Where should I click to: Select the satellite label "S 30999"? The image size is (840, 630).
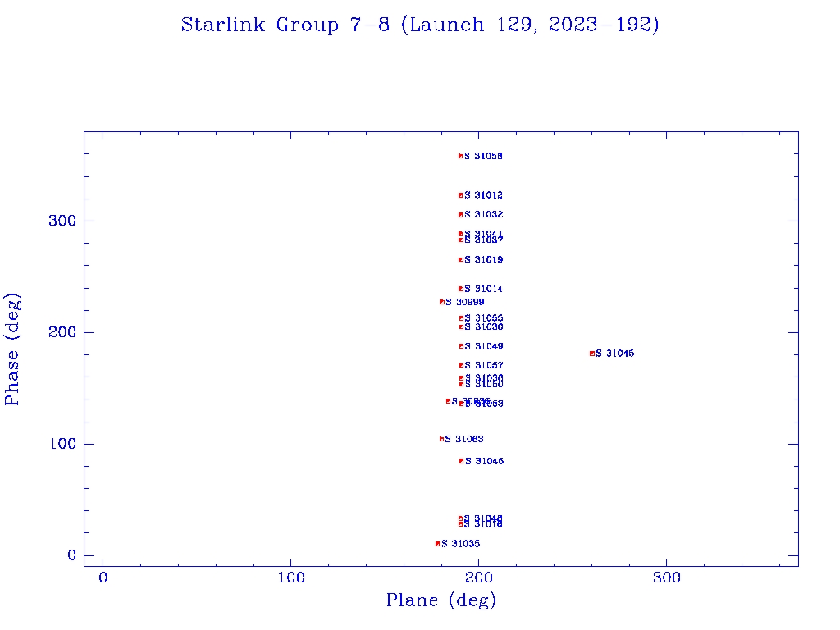[x=465, y=302]
